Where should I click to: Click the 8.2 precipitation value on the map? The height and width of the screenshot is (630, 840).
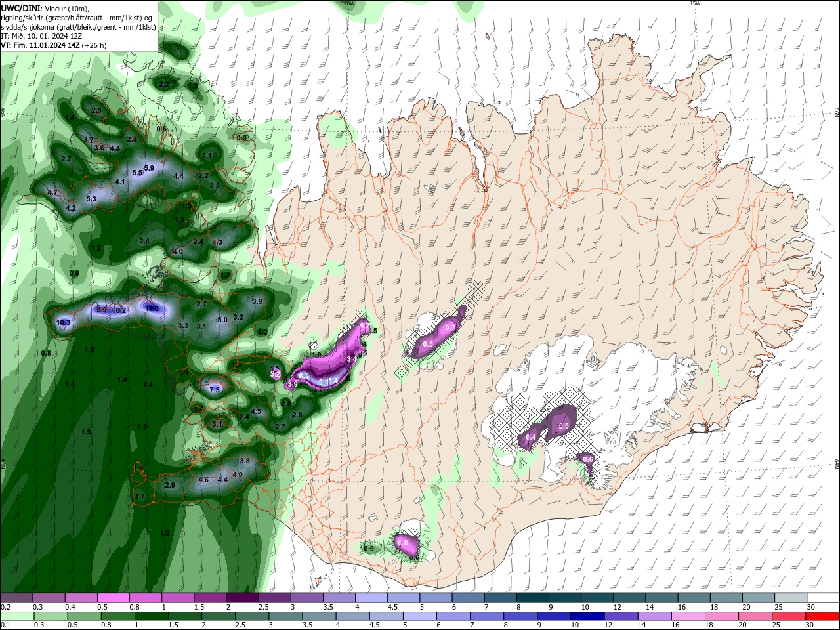121,310
